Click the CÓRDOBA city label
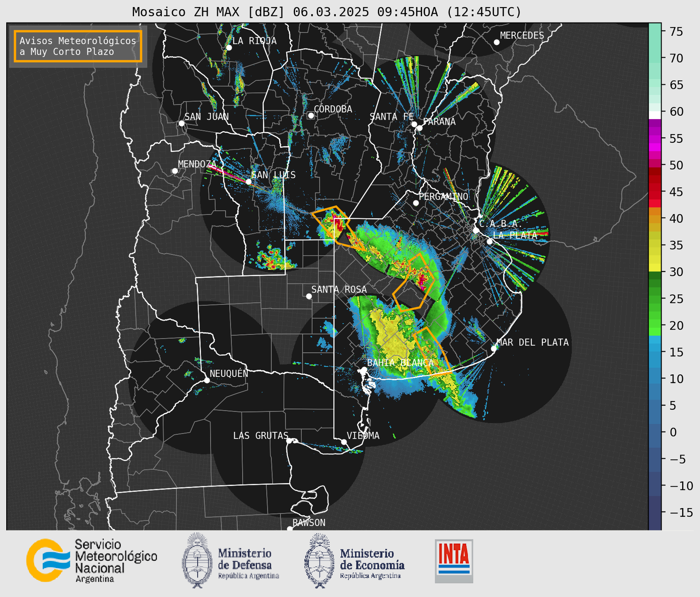This screenshot has width=700, height=597. pyautogui.click(x=333, y=109)
